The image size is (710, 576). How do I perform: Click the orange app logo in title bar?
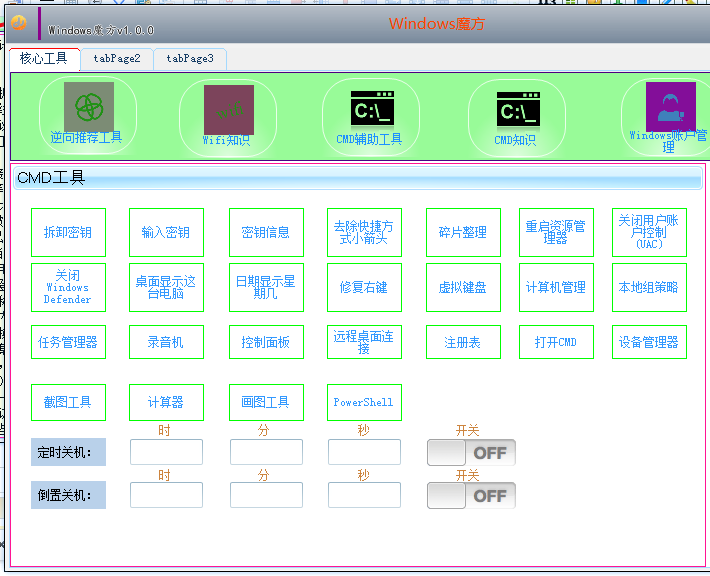[19, 22]
